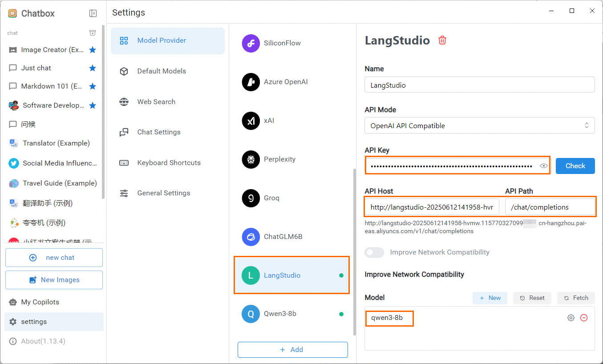Select the Perplexity provider icon
The image size is (603, 364).
coord(251,159)
